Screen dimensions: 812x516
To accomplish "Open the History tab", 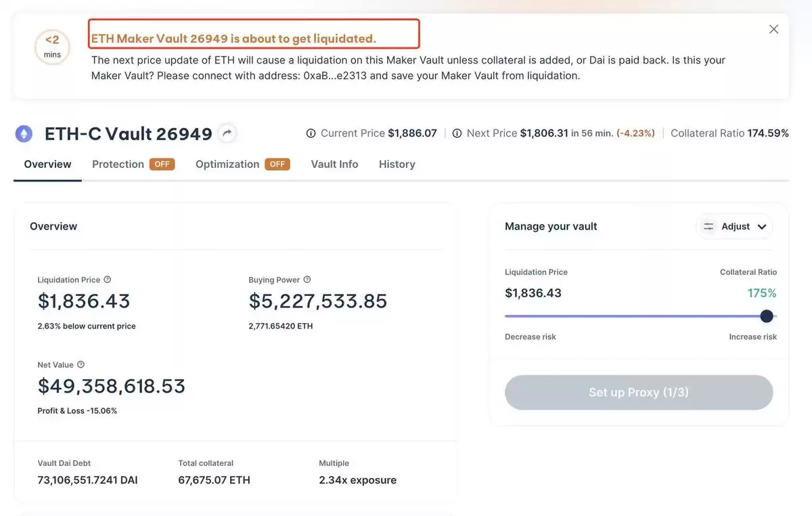I will [397, 165].
